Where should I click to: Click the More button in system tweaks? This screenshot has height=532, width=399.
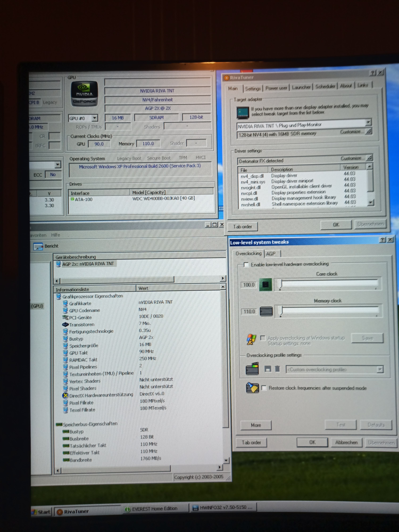click(256, 425)
